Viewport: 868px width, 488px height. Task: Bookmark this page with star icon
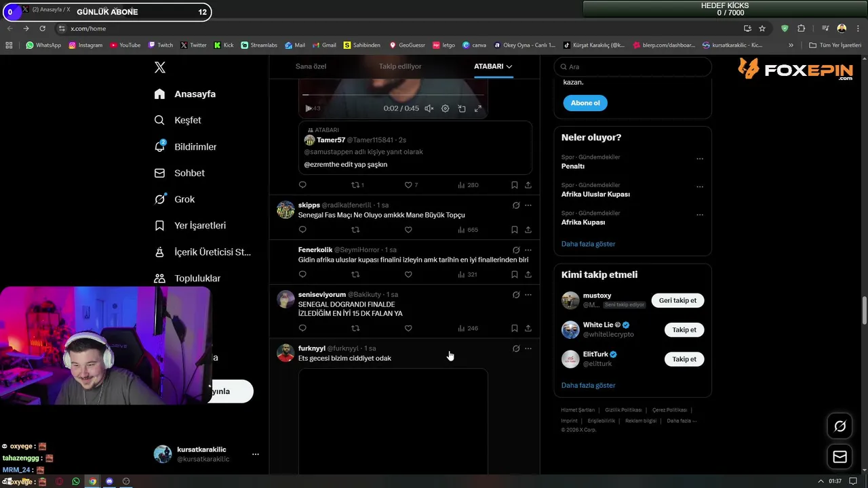coord(762,28)
